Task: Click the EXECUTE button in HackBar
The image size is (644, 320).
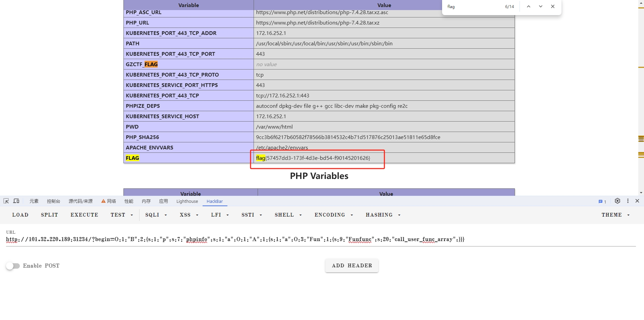Action: (x=84, y=215)
